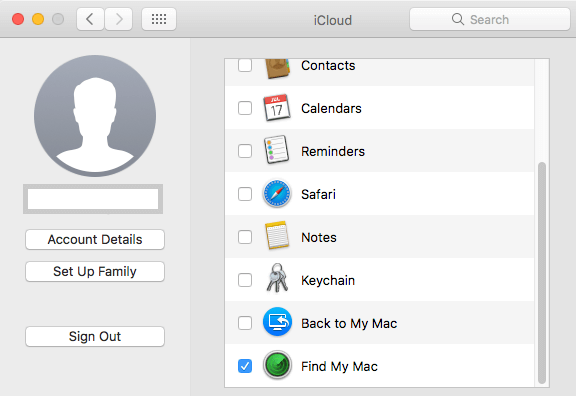Viewport: 576px width, 396px height.
Task: Click the Safari compass icon
Action: click(x=277, y=194)
